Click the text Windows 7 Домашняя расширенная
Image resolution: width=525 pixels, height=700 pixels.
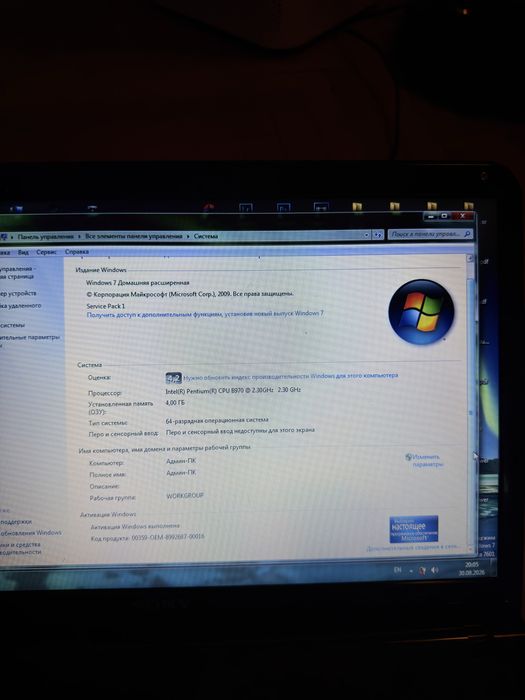point(138,283)
